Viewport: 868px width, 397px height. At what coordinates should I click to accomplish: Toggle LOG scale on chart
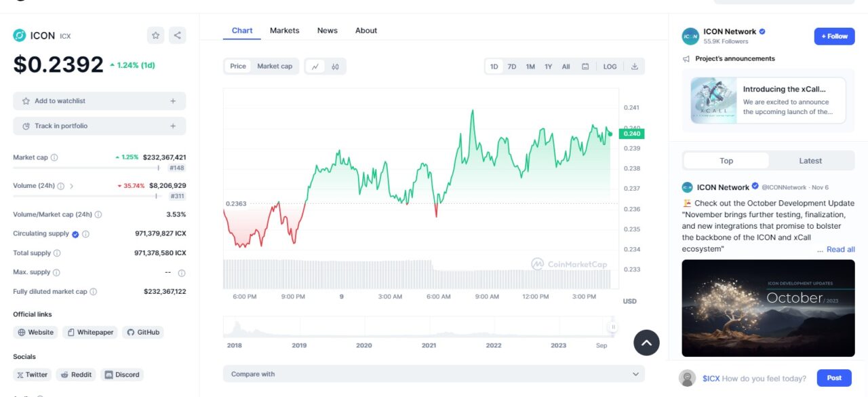[x=610, y=67]
